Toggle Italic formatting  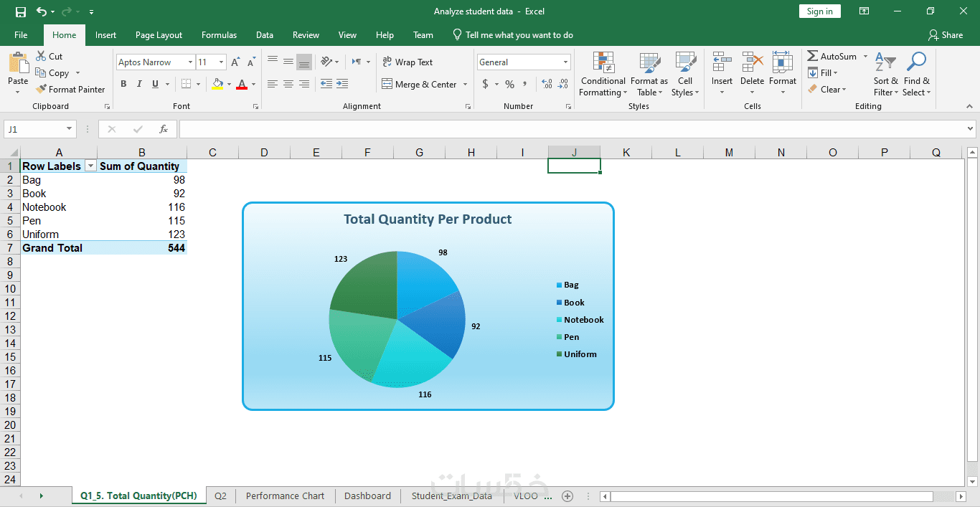[139, 84]
